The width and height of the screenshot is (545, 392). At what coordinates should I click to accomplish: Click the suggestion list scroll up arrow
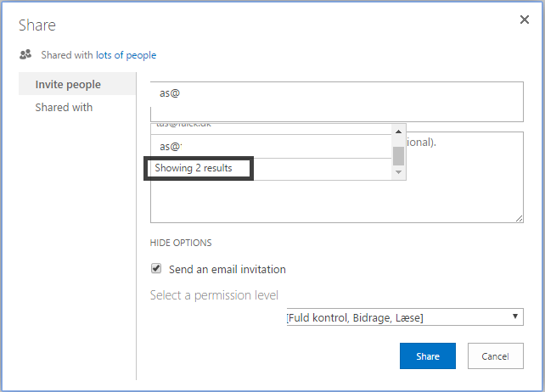[398, 131]
